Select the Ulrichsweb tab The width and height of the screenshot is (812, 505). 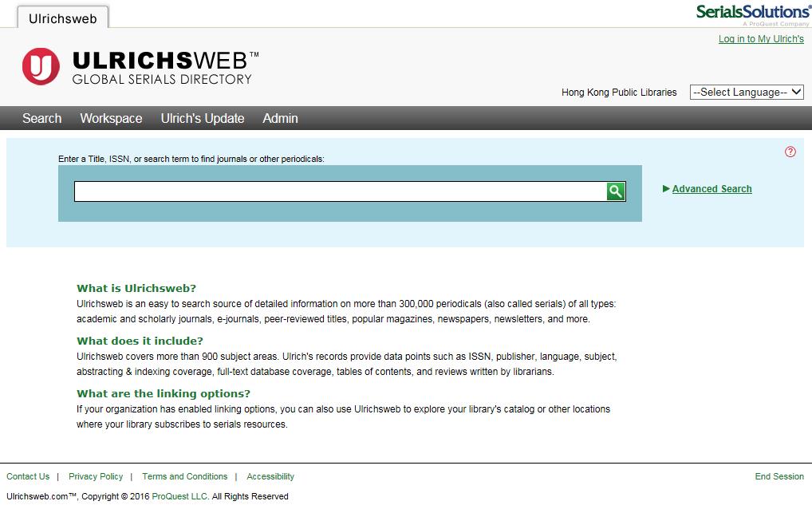pyautogui.click(x=63, y=18)
